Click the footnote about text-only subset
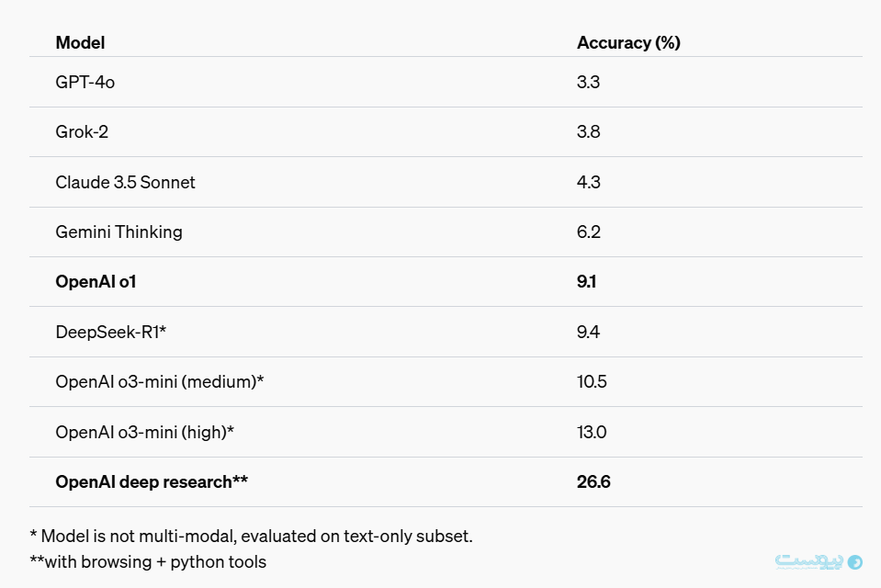The width and height of the screenshot is (881, 588). [x=251, y=537]
